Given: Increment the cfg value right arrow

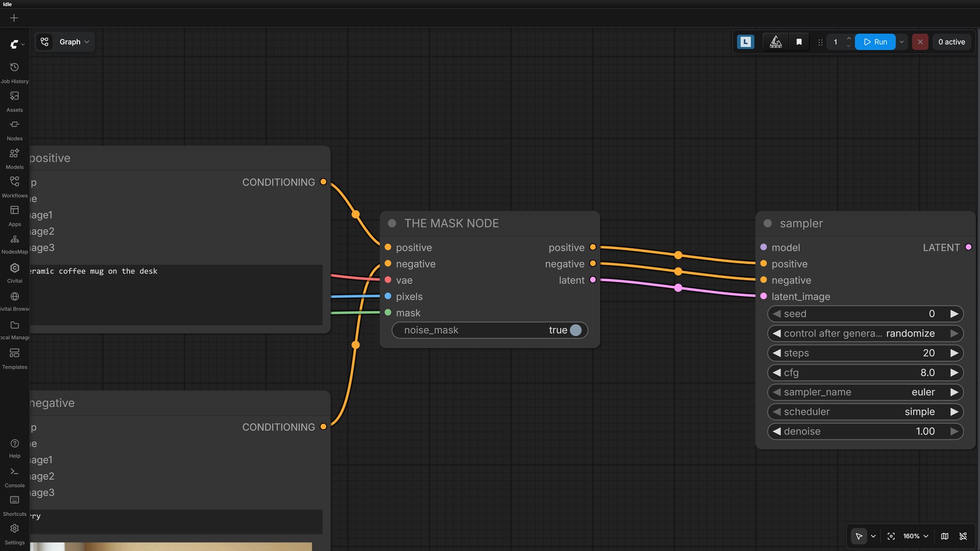Looking at the screenshot, I should click(x=954, y=373).
